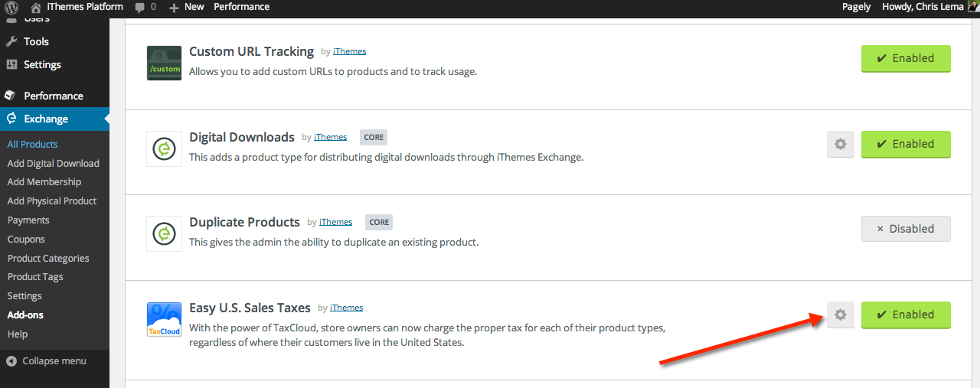Open Add Digital Download submenu link
980x388 pixels.
tap(54, 163)
